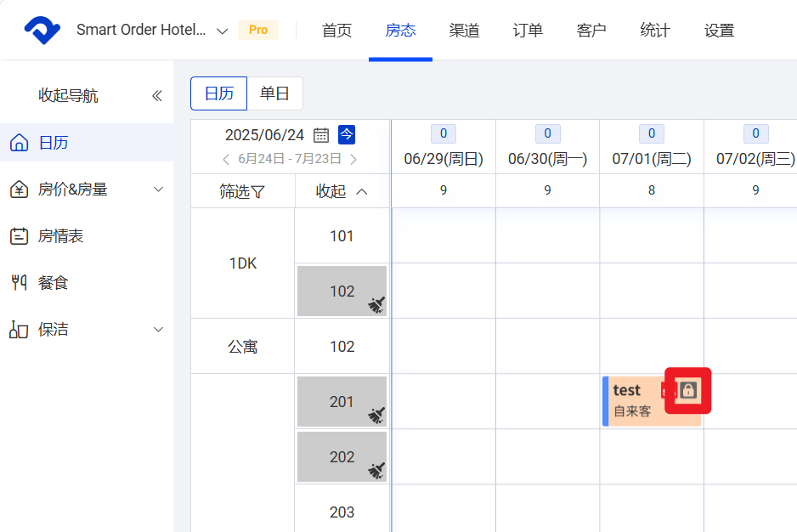Go to the 统计 top menu tab
Screen dimensions: 797x532
pos(655,31)
